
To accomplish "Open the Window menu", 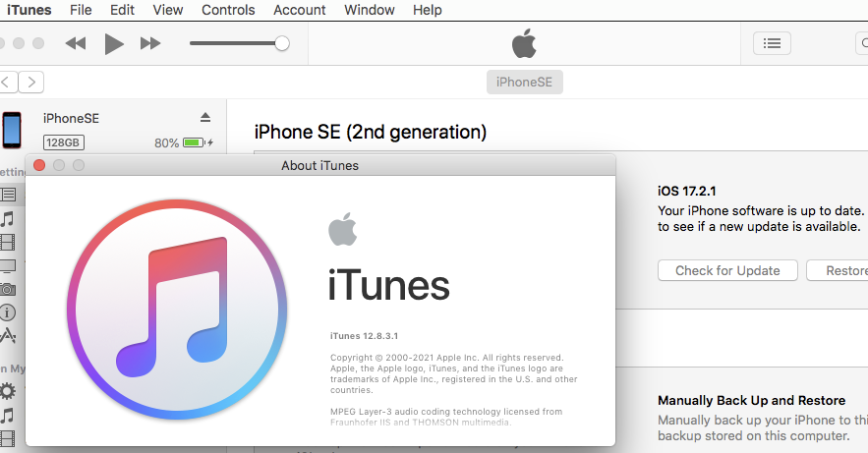I will point(370,10).
